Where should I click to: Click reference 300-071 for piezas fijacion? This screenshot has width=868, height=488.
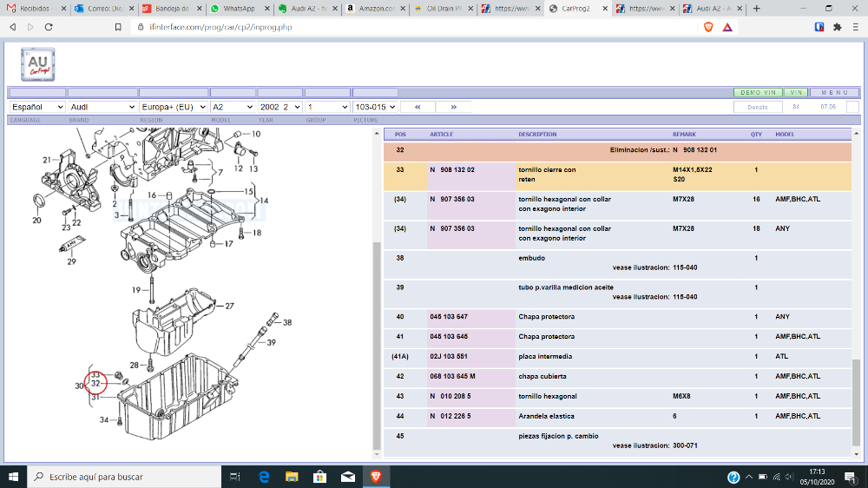click(685, 445)
